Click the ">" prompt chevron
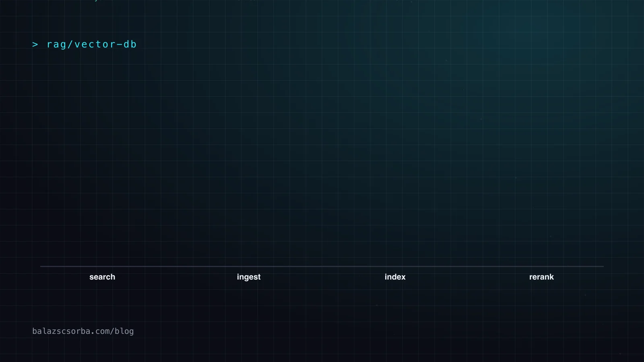The height and width of the screenshot is (362, 644). point(35,45)
